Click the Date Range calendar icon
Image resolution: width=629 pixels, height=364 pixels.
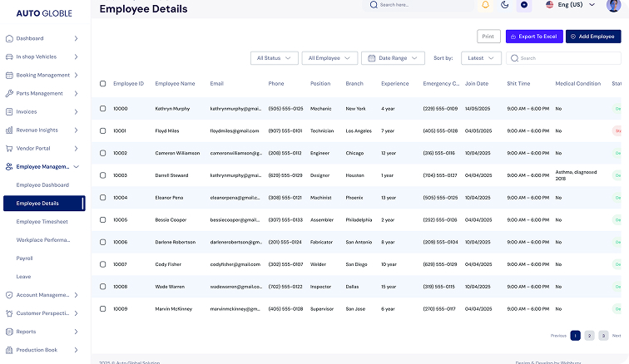[x=371, y=58]
